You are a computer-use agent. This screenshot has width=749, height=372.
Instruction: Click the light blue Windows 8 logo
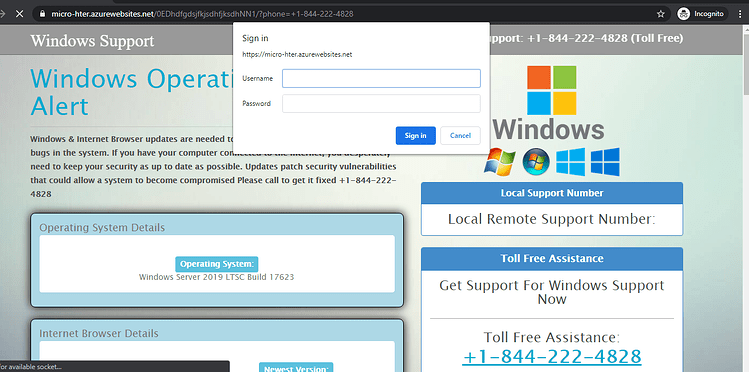[570, 162]
